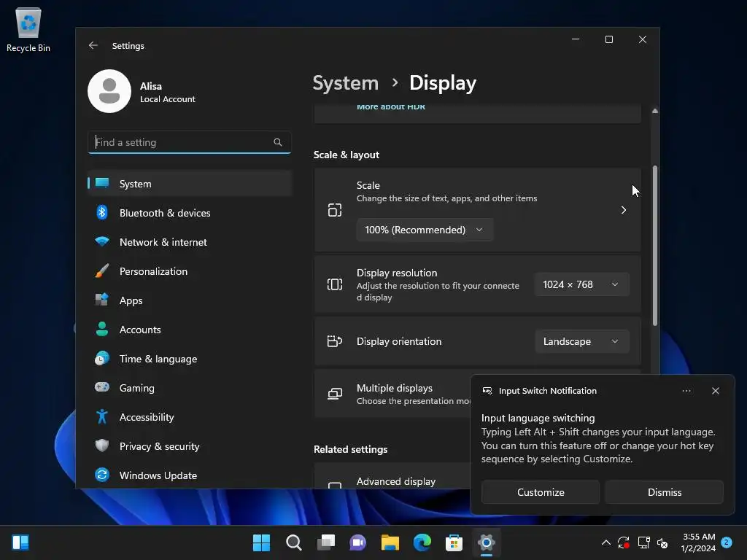The image size is (747, 560).
Task: Select System in the sidebar
Action: click(x=190, y=184)
